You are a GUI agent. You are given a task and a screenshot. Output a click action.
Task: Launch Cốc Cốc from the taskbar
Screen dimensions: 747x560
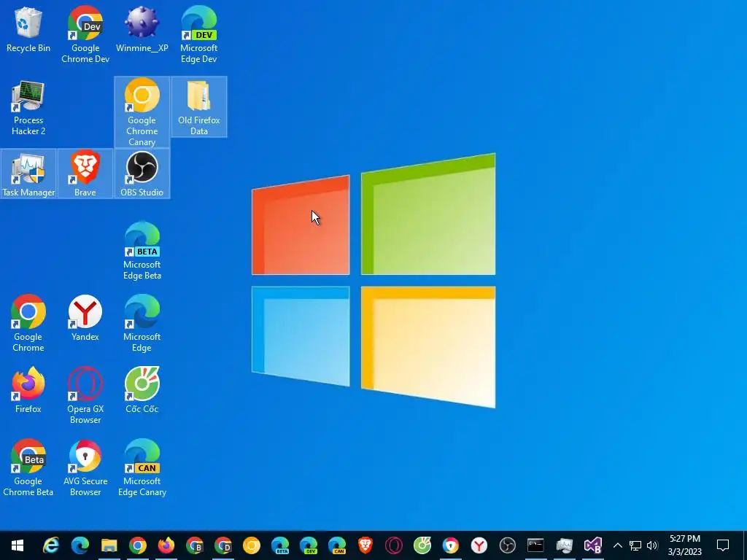[x=422, y=545]
